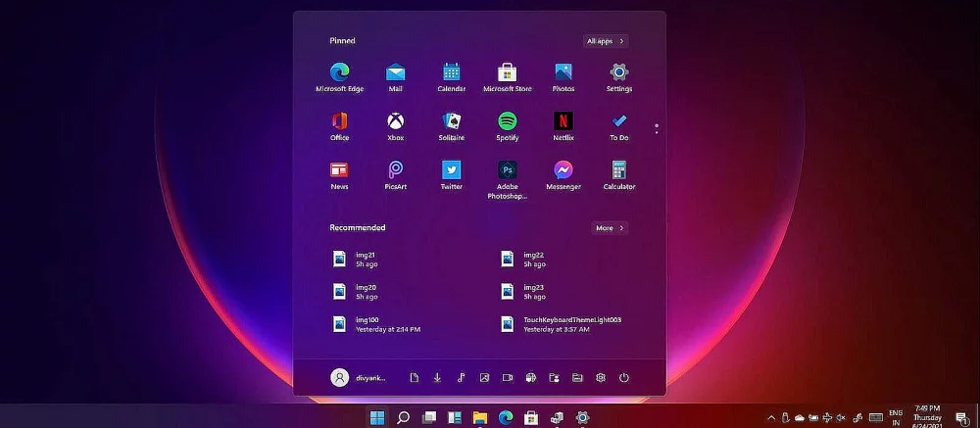Open the Calculator app
Viewport: 980px width, 428px height.
tap(618, 170)
